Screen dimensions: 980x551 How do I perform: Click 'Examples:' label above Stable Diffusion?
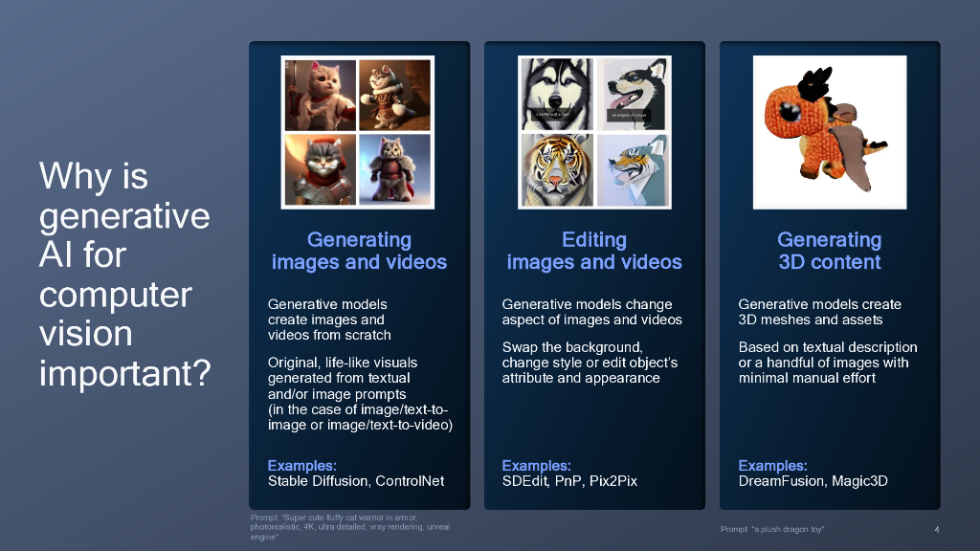tap(301, 466)
